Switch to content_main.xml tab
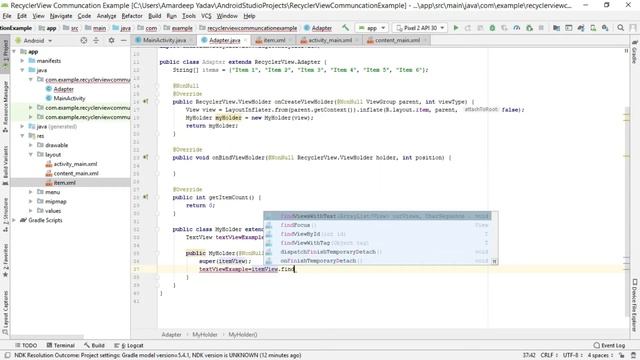Screen dimensions: 640x360 (397, 40)
